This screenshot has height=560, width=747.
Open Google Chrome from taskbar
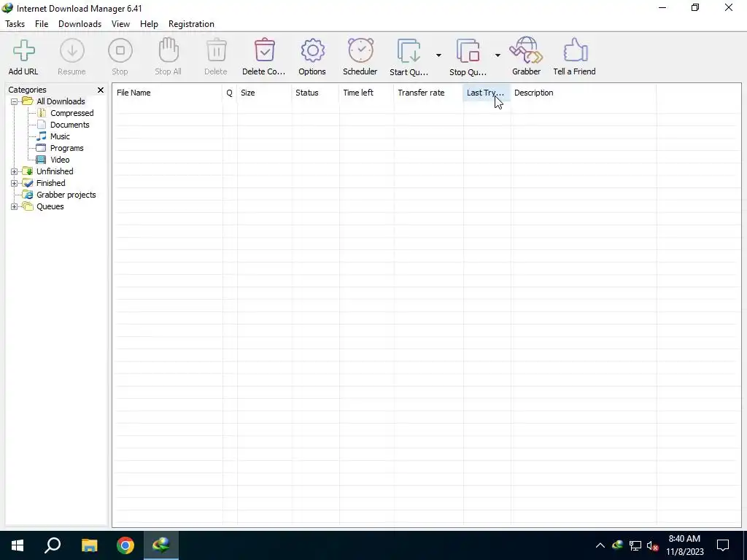(x=125, y=545)
